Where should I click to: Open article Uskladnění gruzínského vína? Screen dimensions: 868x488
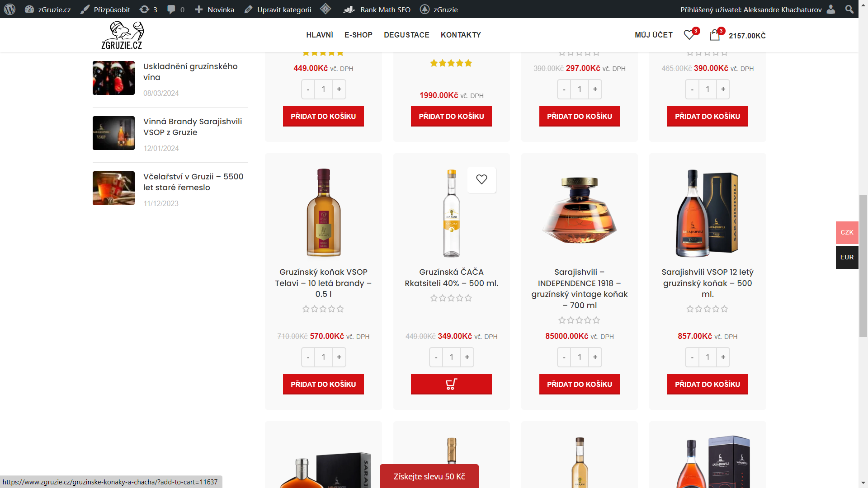coord(190,72)
